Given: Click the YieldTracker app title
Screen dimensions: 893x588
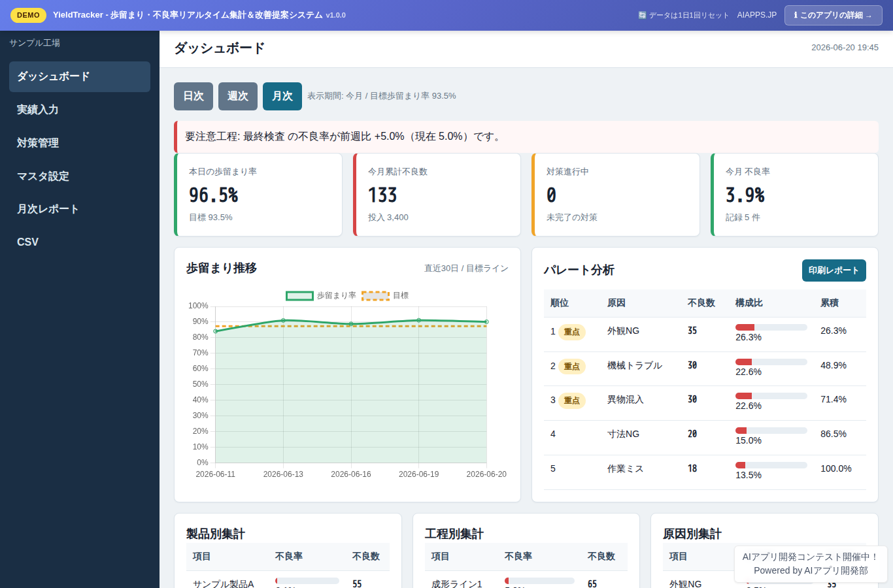Looking at the screenshot, I should (x=188, y=15).
